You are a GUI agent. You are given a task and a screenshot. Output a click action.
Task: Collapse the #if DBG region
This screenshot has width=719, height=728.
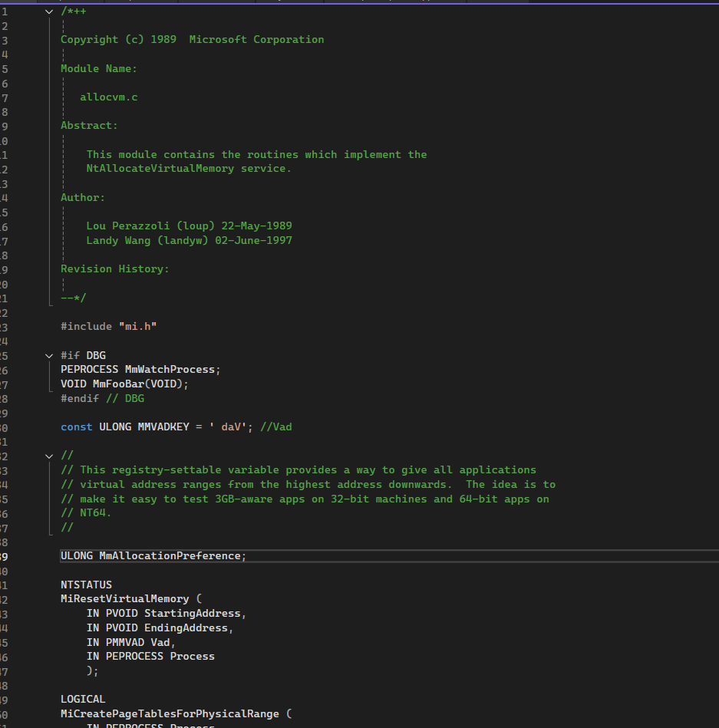tap(49, 356)
